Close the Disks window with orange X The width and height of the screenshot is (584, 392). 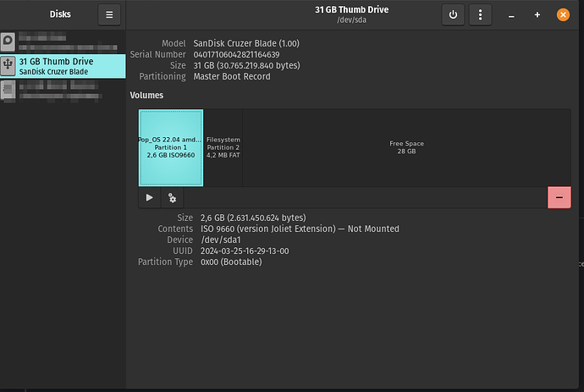click(x=563, y=15)
